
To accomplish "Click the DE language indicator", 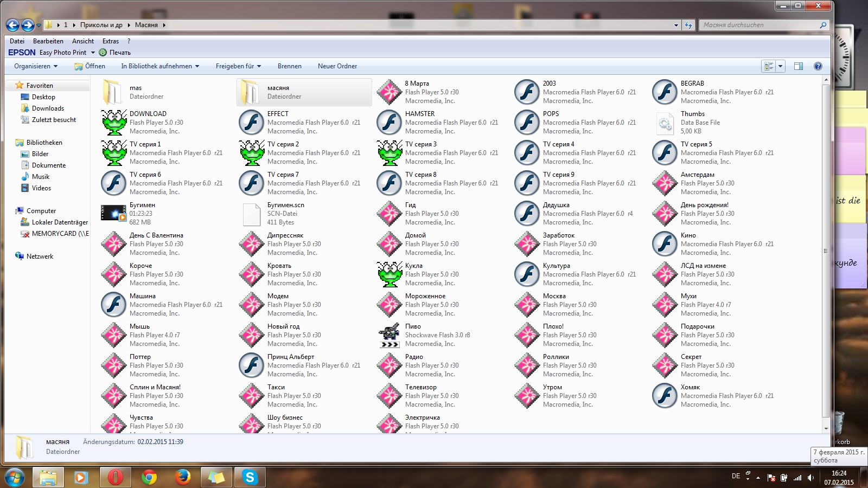I will 736,476.
